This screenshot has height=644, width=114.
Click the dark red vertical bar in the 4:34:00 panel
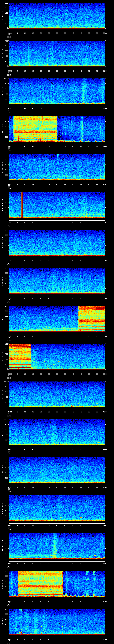click(22, 205)
